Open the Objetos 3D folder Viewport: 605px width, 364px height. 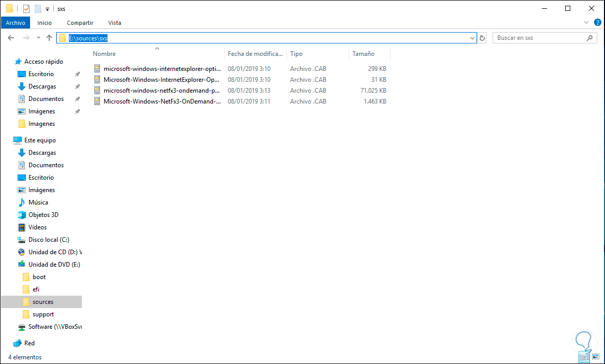(43, 215)
